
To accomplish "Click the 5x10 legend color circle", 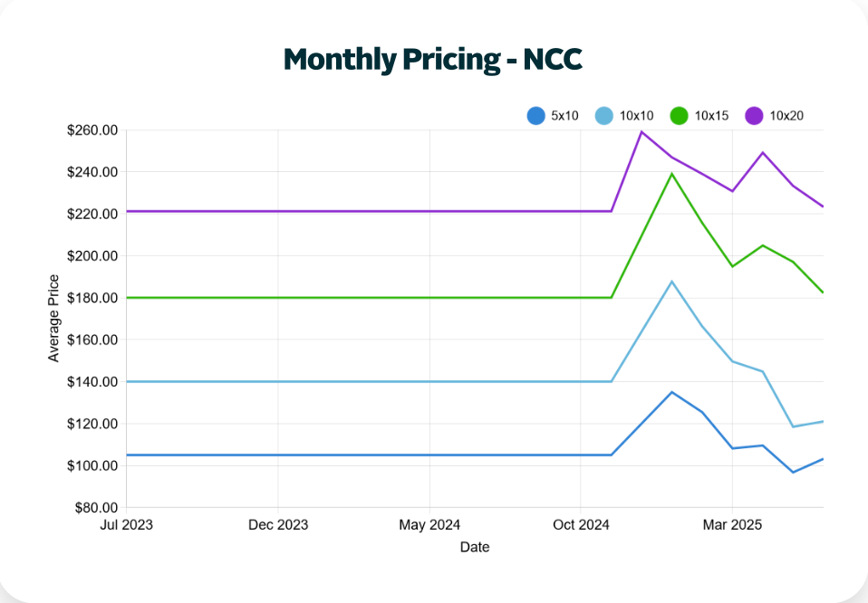I will click(535, 115).
